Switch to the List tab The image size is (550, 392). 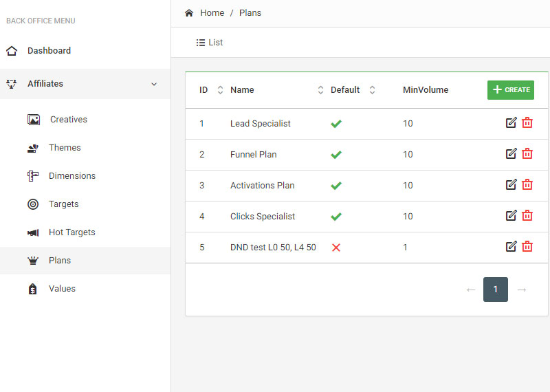(210, 43)
